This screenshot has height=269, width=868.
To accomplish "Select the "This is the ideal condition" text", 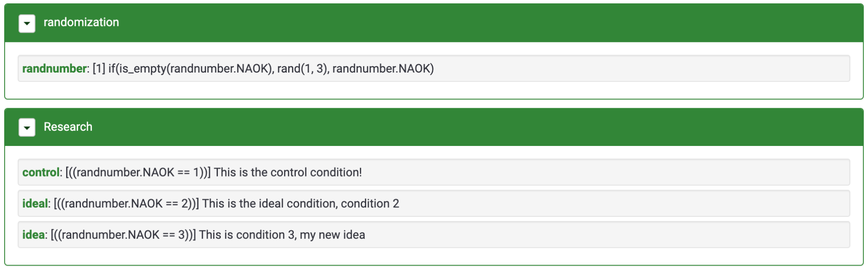I will click(x=269, y=204).
